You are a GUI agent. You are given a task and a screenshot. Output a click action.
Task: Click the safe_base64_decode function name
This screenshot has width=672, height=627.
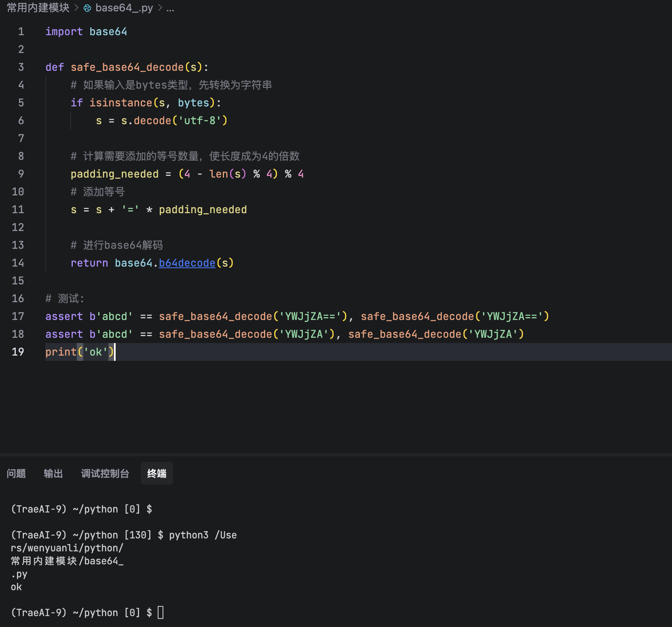(x=127, y=67)
